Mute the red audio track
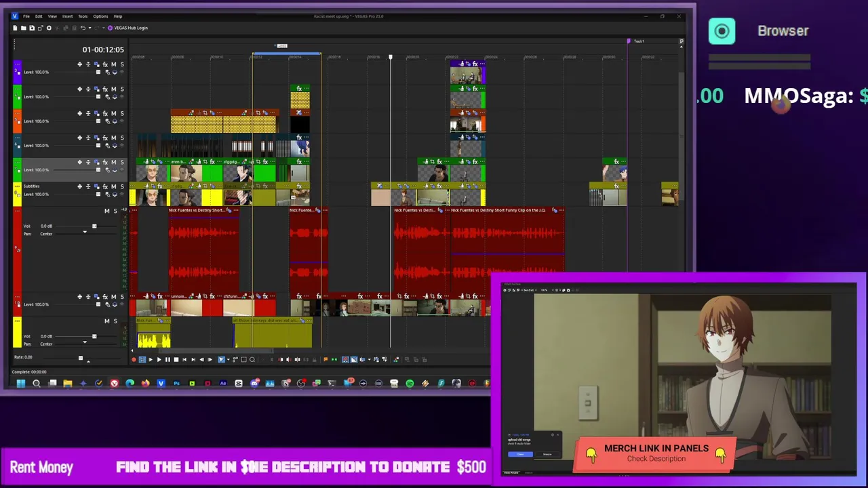868x488 pixels. click(x=106, y=211)
